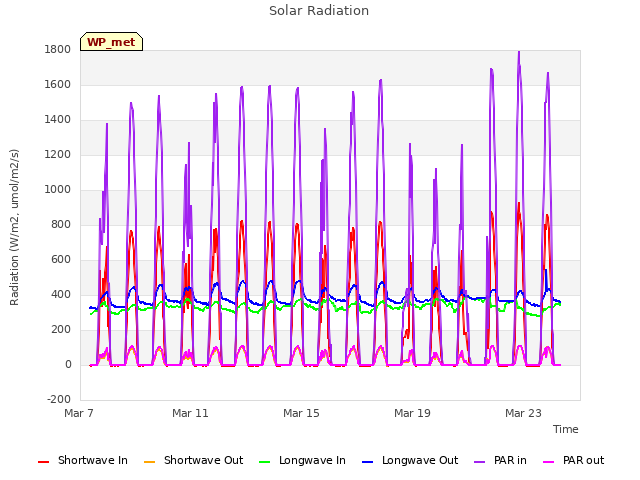Screen dimensions: 640x480
Task: Click the Mar 11 x-axis label
Action: [x=190, y=413]
